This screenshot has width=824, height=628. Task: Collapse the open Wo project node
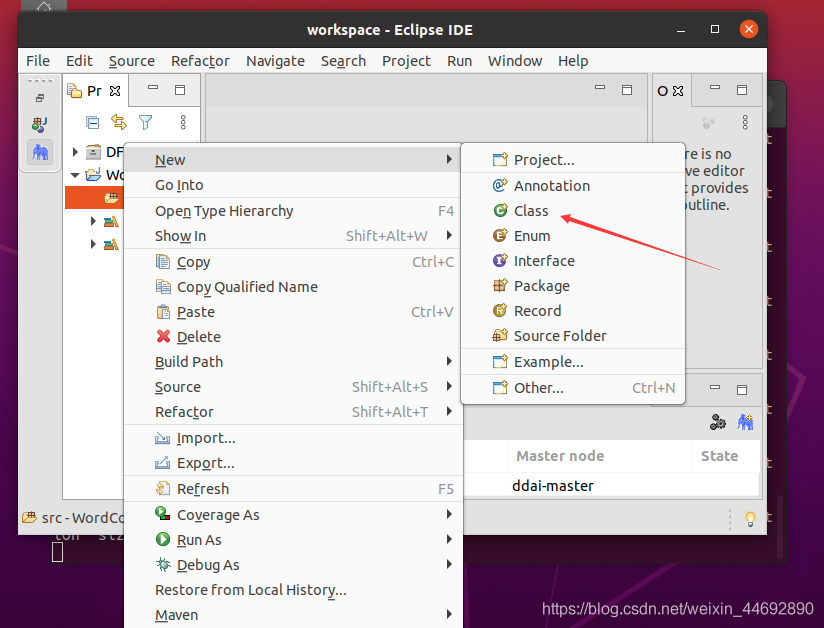[x=74, y=172]
